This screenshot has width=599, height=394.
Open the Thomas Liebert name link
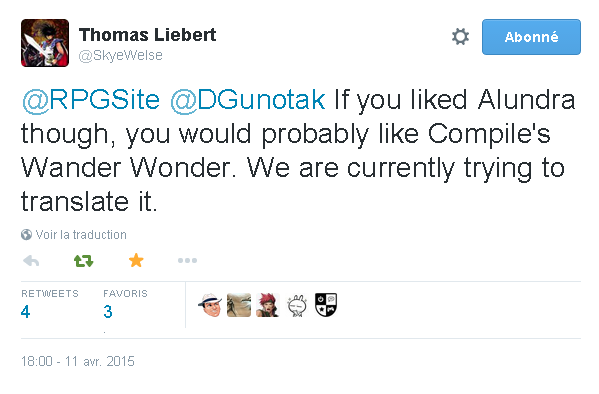click(147, 35)
